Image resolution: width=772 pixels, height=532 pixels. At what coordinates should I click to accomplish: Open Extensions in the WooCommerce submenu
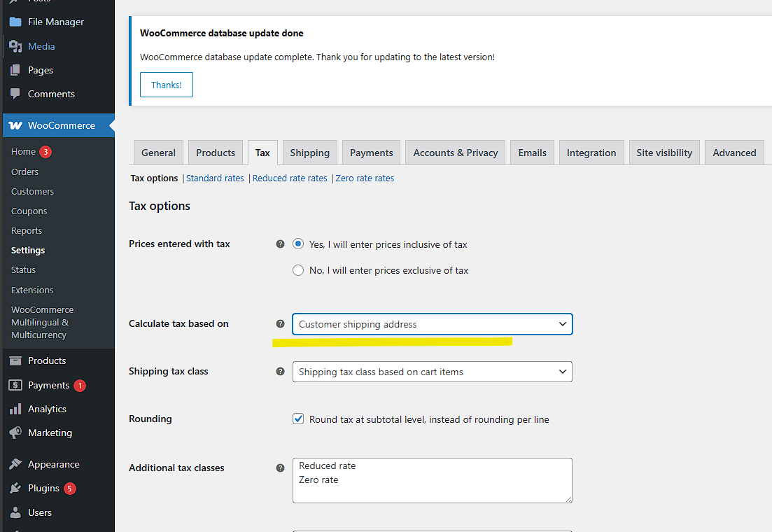pyautogui.click(x=32, y=290)
